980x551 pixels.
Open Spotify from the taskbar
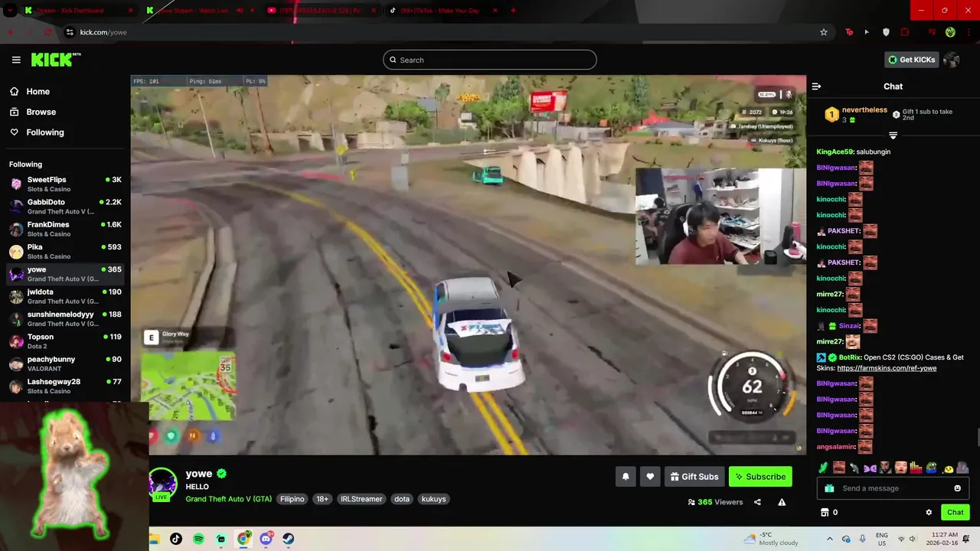(x=198, y=539)
